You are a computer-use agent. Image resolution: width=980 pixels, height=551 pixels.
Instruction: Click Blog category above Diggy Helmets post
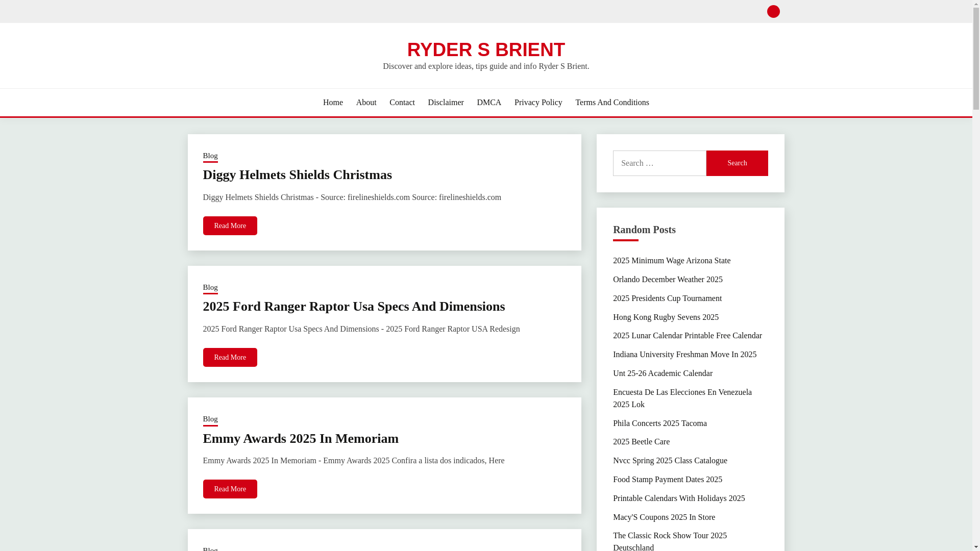[210, 156]
